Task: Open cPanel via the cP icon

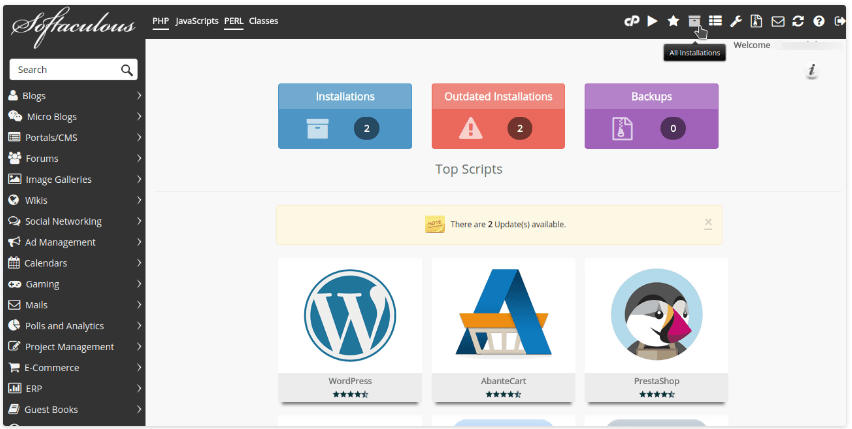Action: 631,21
